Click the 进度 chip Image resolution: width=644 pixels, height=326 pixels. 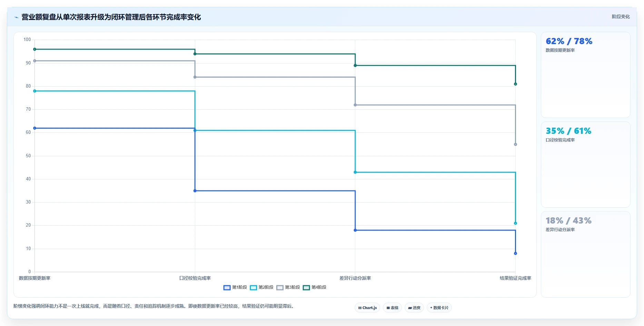point(414,308)
